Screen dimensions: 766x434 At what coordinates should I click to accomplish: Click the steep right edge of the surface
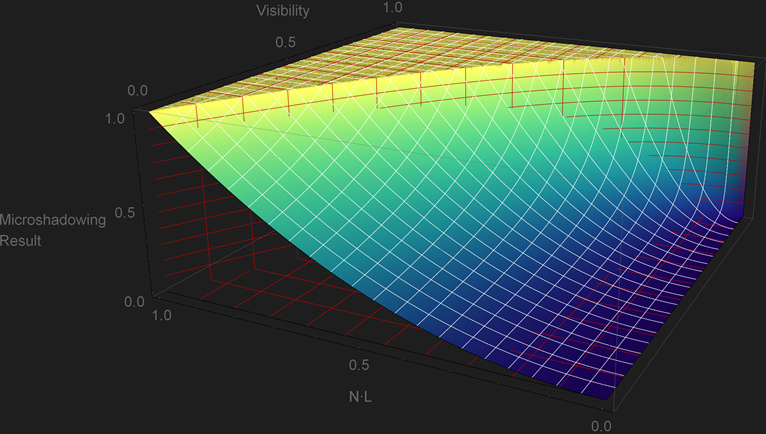click(745, 150)
